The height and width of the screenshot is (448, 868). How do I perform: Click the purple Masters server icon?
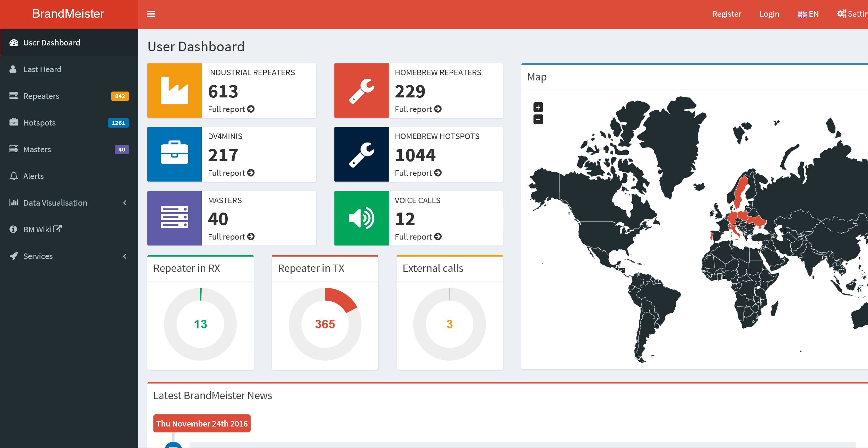[174, 218]
